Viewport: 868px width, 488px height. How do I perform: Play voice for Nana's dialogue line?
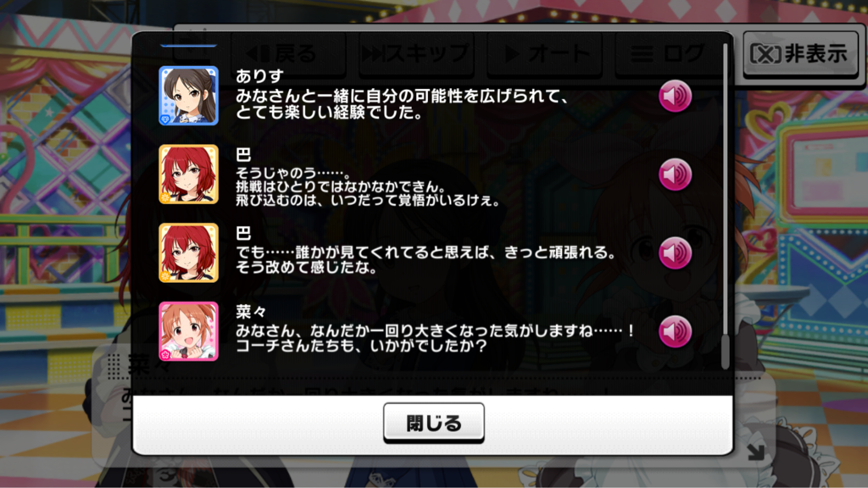[675, 331]
